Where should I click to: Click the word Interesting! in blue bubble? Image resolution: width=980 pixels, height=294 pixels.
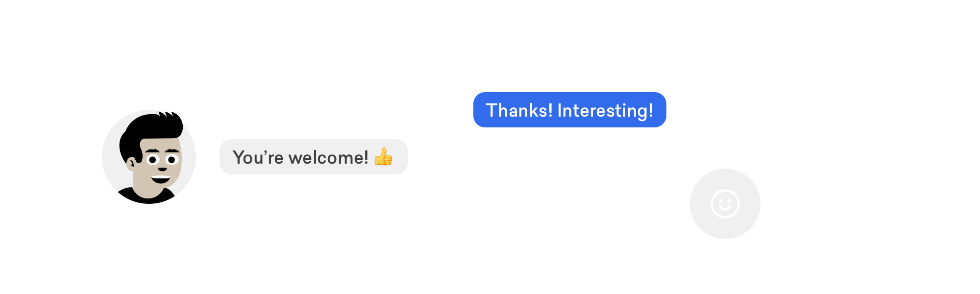(x=605, y=111)
